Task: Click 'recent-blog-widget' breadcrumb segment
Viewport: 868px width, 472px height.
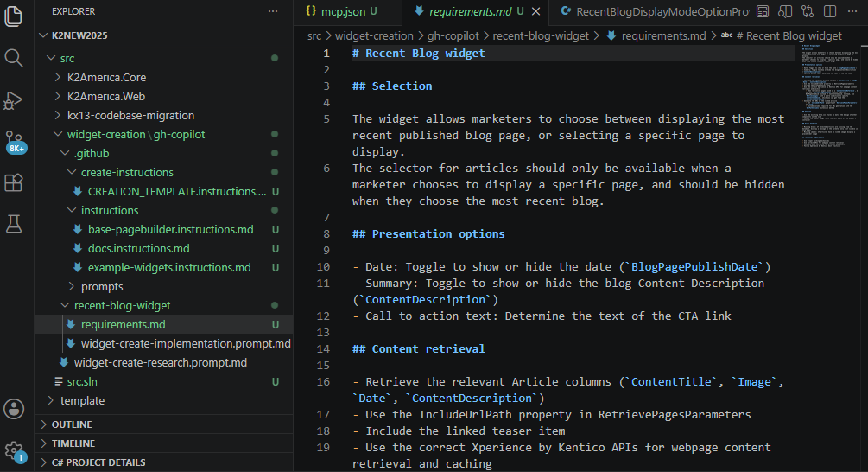Action: [541, 36]
